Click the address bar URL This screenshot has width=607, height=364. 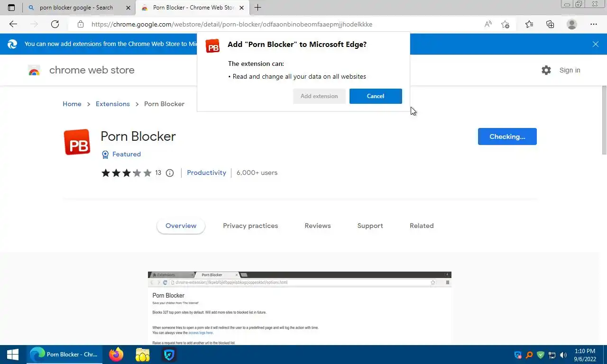[232, 24]
